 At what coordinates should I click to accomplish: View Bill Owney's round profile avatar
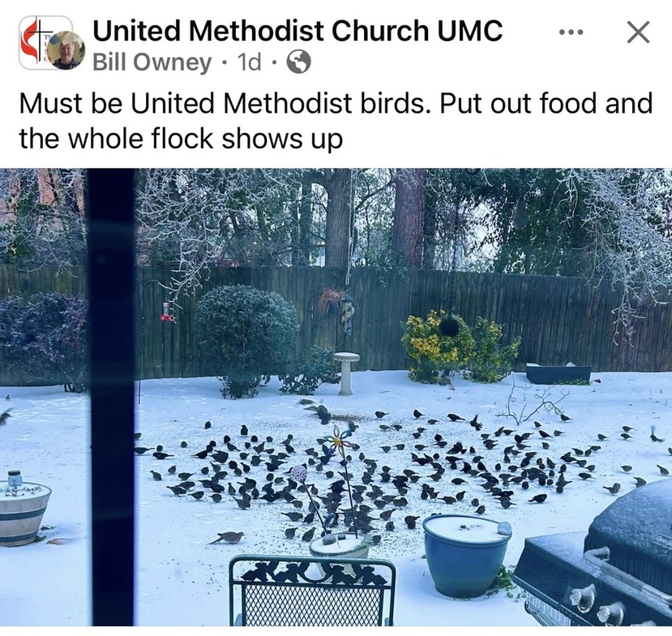(66, 50)
